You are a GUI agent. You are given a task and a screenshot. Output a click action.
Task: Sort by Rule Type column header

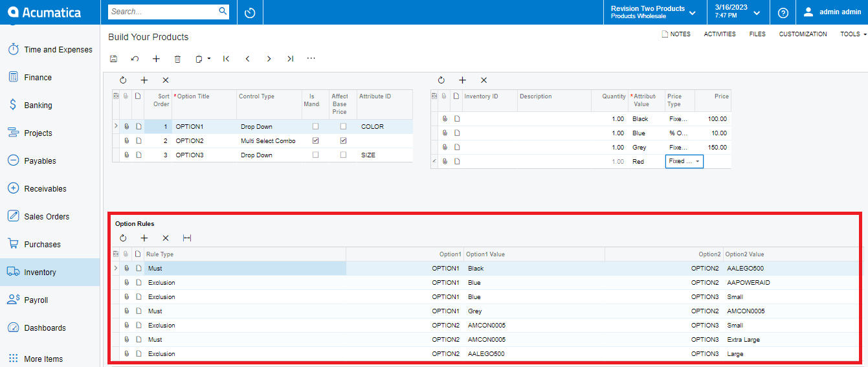(x=245, y=254)
